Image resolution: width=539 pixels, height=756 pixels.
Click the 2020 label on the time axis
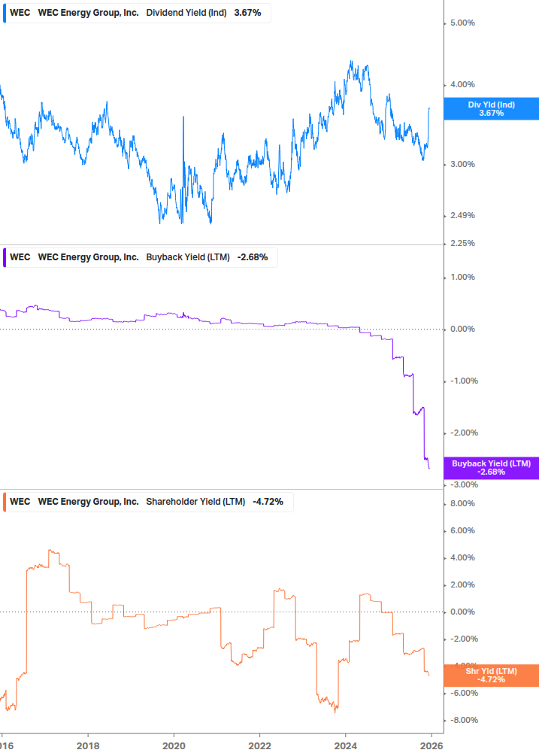coord(174,746)
